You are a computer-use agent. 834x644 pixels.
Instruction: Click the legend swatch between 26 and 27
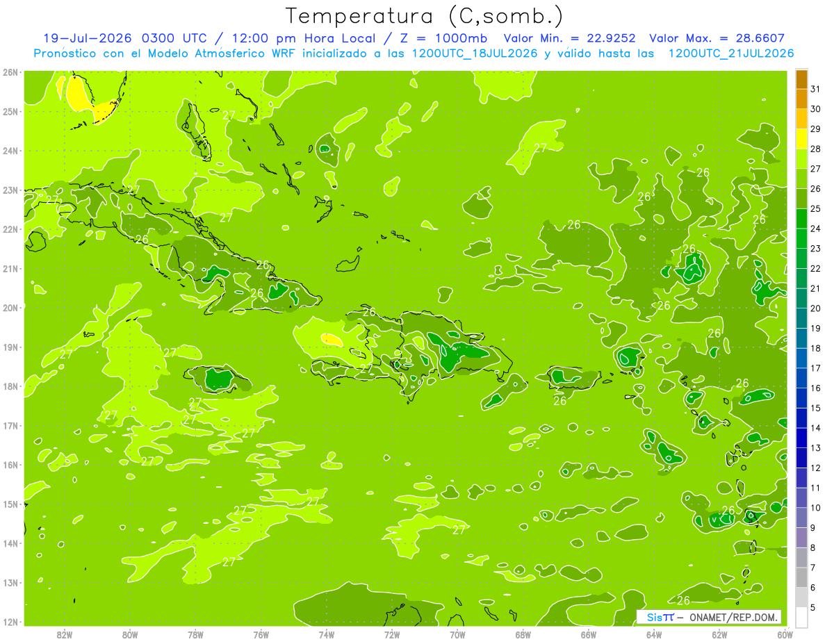click(x=801, y=179)
